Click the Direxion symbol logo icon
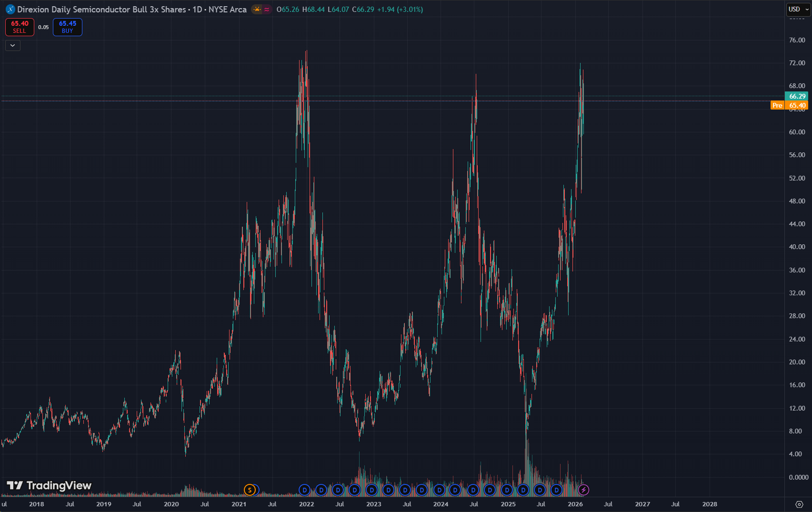This screenshot has height=512, width=812. (10, 10)
